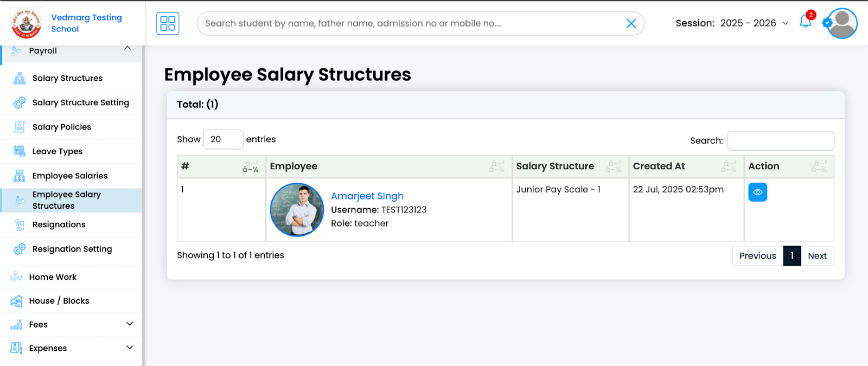Open Salary Policies via its sidebar icon
This screenshot has width=868, height=366.
[x=18, y=126]
